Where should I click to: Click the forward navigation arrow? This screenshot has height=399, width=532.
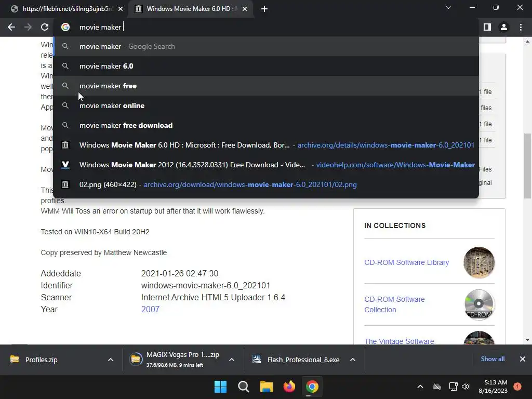28,27
